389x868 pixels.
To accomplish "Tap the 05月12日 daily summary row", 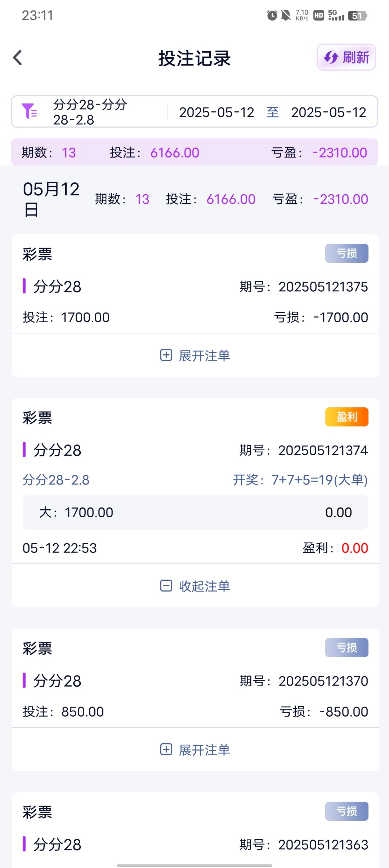I will [x=195, y=199].
